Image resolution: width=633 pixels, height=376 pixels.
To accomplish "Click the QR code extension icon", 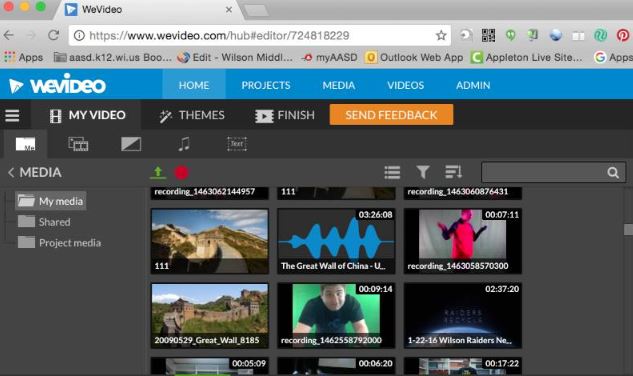I will pyautogui.click(x=488, y=36).
